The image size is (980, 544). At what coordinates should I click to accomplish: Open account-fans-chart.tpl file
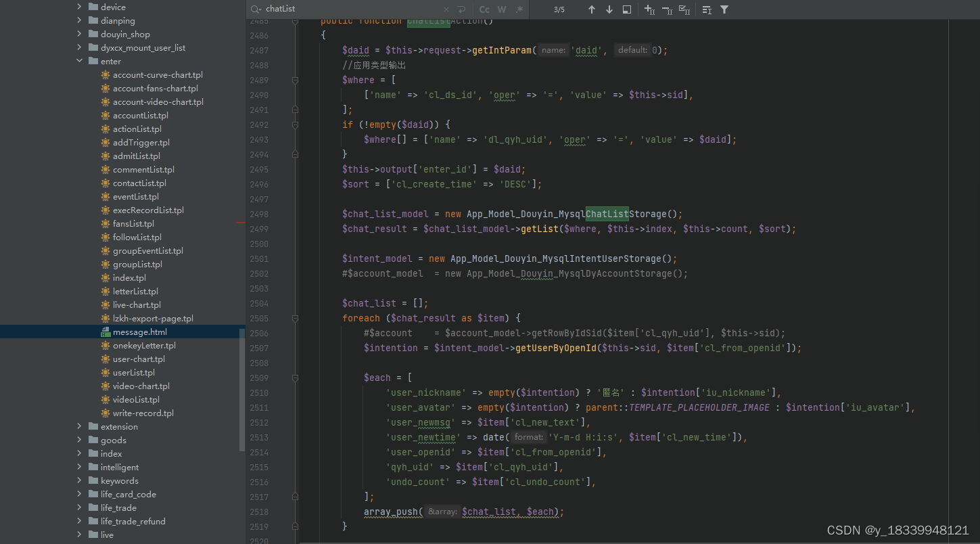[x=156, y=88]
